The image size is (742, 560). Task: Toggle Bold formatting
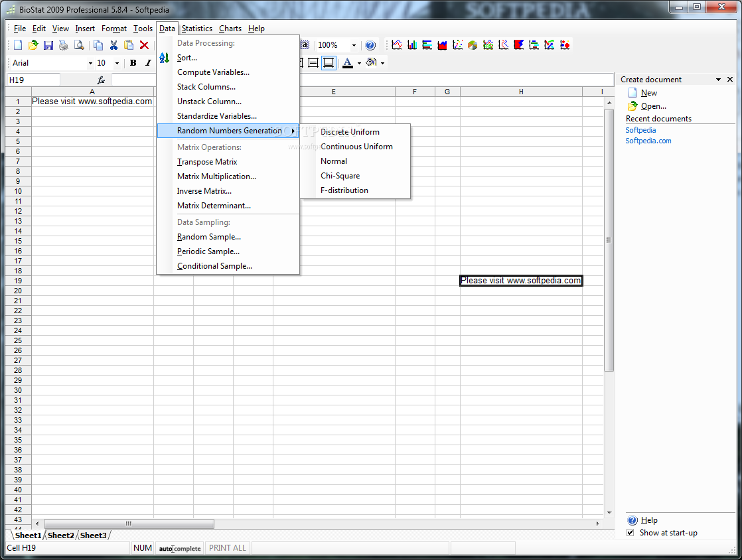tap(133, 63)
